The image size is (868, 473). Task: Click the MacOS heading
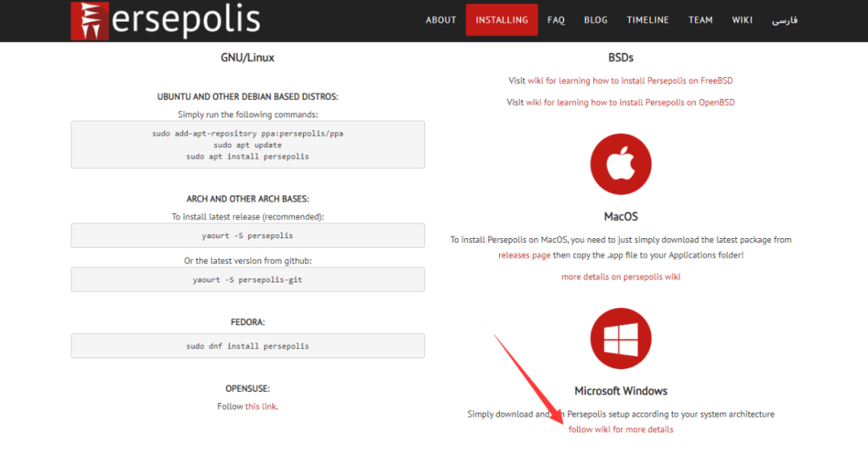point(620,216)
